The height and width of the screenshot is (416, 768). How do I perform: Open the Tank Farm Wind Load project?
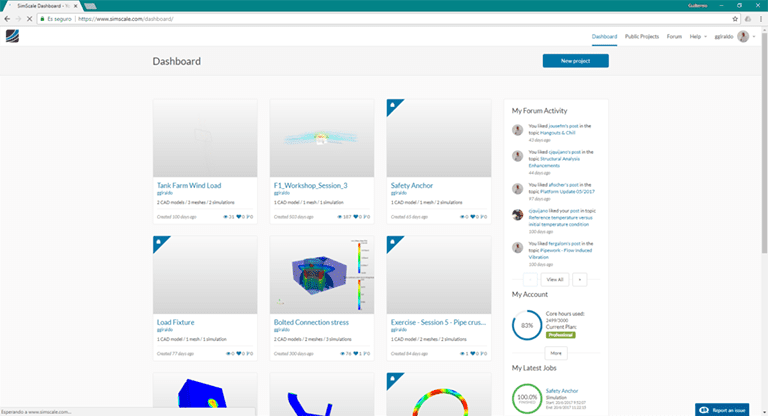(189, 185)
